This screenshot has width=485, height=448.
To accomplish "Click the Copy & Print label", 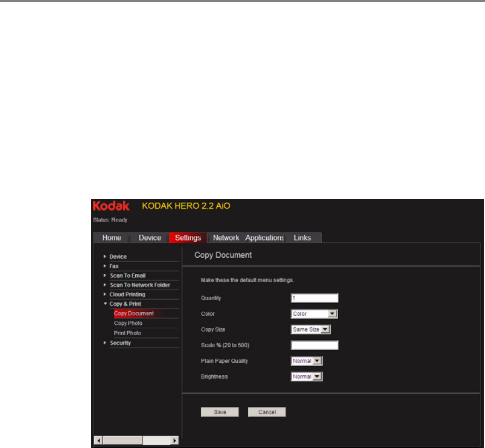I will point(125,304).
